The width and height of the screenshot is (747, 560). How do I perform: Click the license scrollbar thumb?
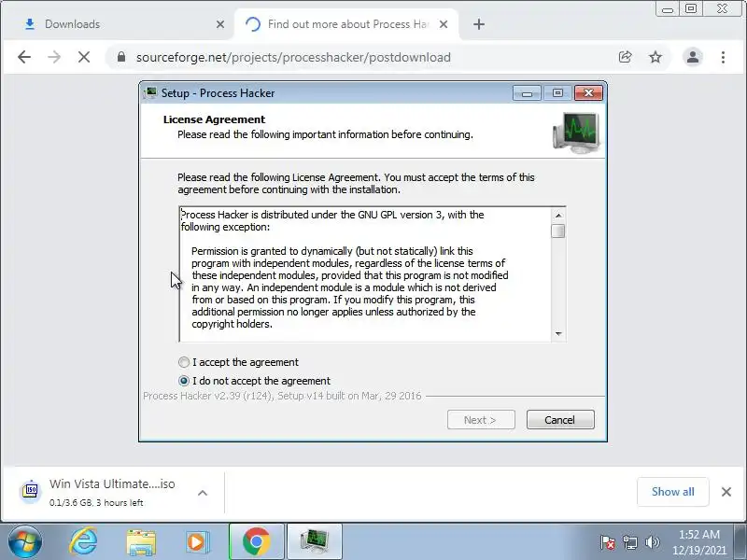[x=558, y=231]
